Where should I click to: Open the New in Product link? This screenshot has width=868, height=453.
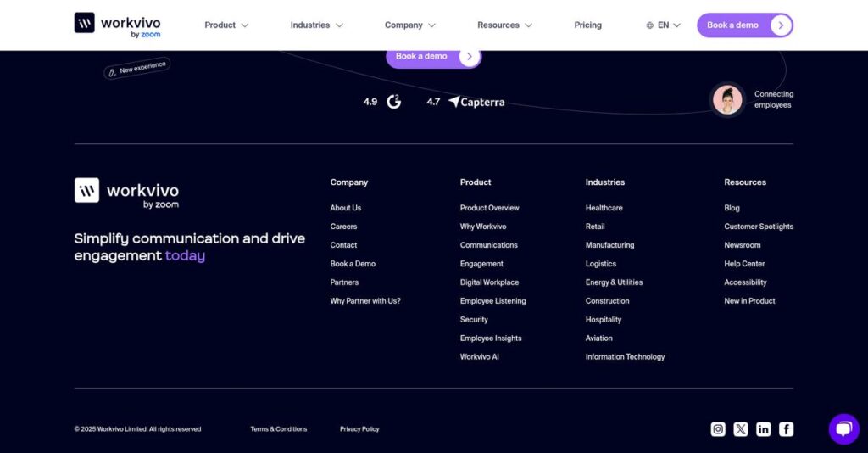[749, 300]
